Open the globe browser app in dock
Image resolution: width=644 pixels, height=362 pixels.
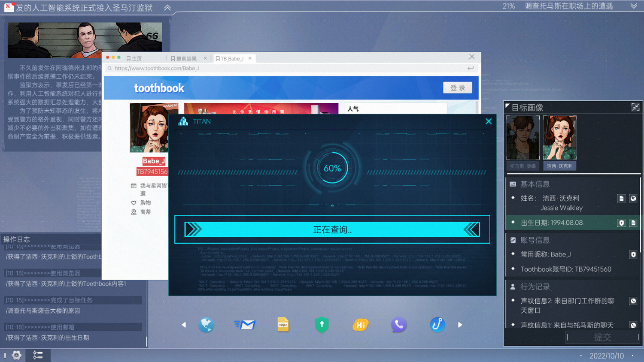[206, 325]
